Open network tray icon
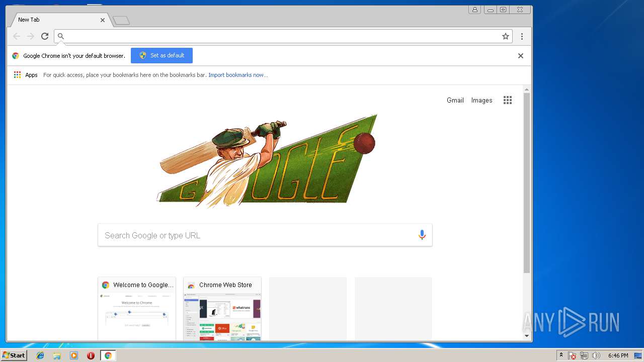Screen dimensions: 644x362 (x=584, y=355)
